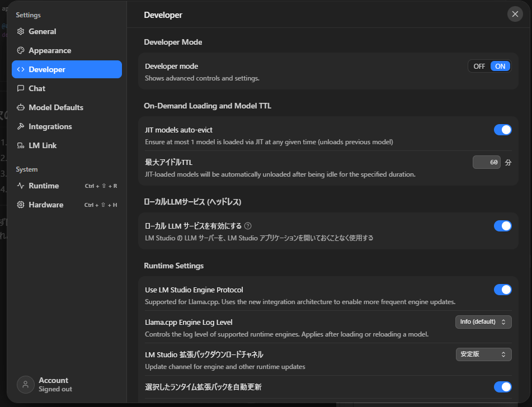Open General settings gear icon
This screenshot has width=532, height=407.
click(21, 31)
